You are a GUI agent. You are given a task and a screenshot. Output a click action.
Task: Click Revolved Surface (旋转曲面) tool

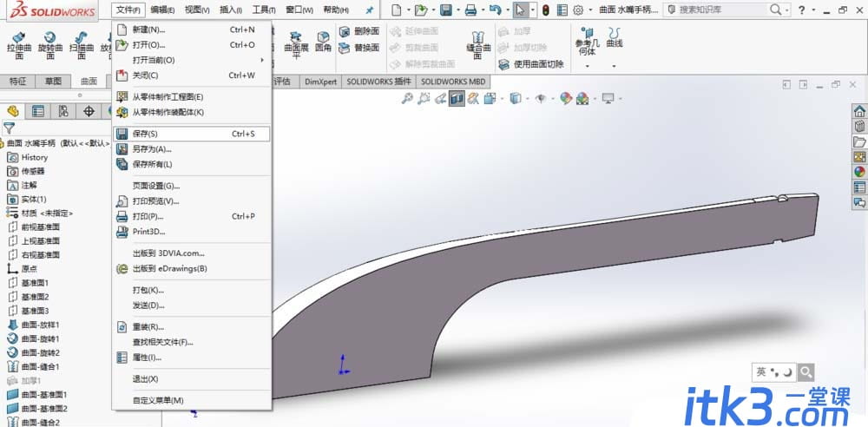(49, 45)
